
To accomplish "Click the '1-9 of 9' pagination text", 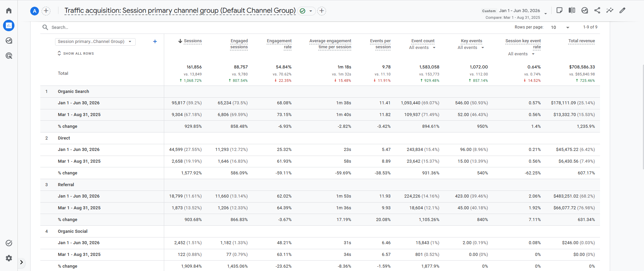I will (590, 27).
